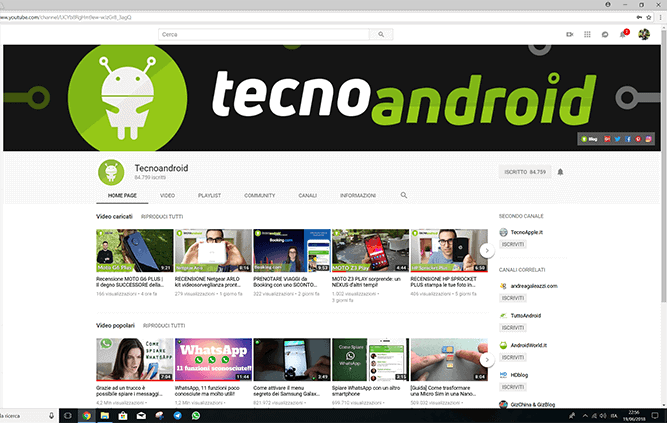This screenshot has height=423, width=667.
Task: Click the channel search magnifier icon
Action: click(404, 195)
